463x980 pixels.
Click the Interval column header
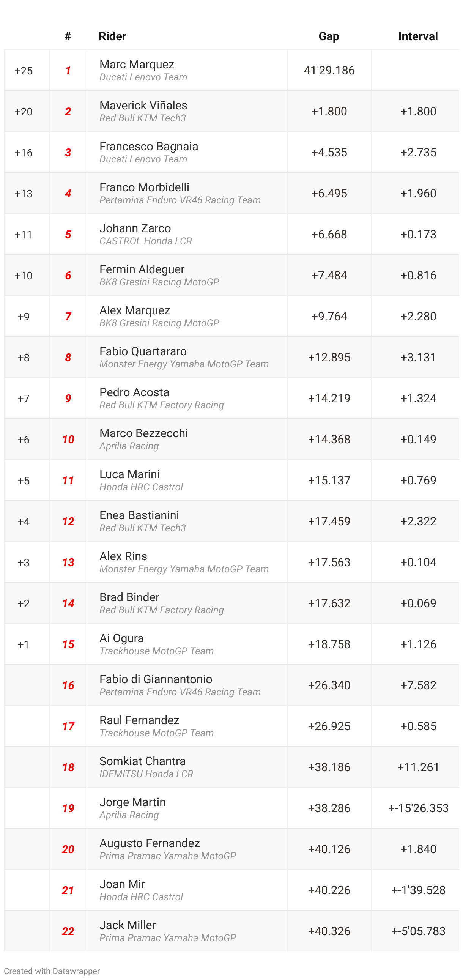click(418, 36)
